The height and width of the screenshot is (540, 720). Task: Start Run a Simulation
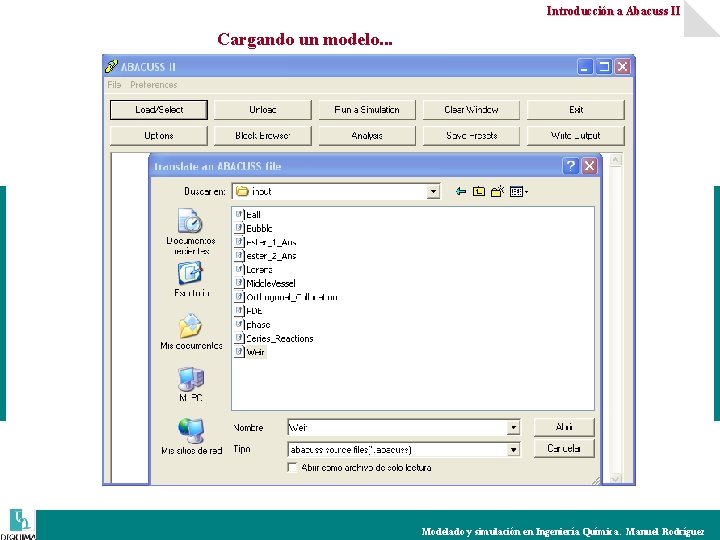(367, 110)
